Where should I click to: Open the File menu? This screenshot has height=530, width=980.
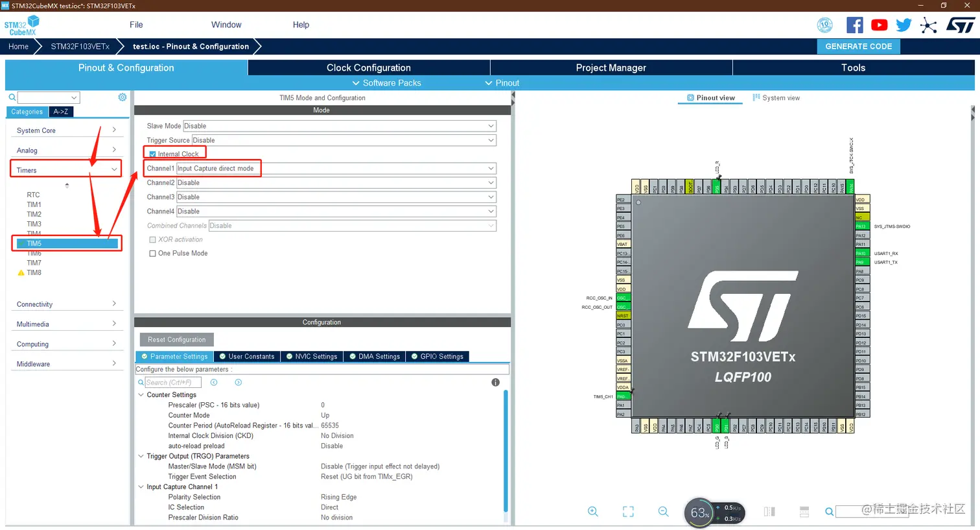click(136, 25)
